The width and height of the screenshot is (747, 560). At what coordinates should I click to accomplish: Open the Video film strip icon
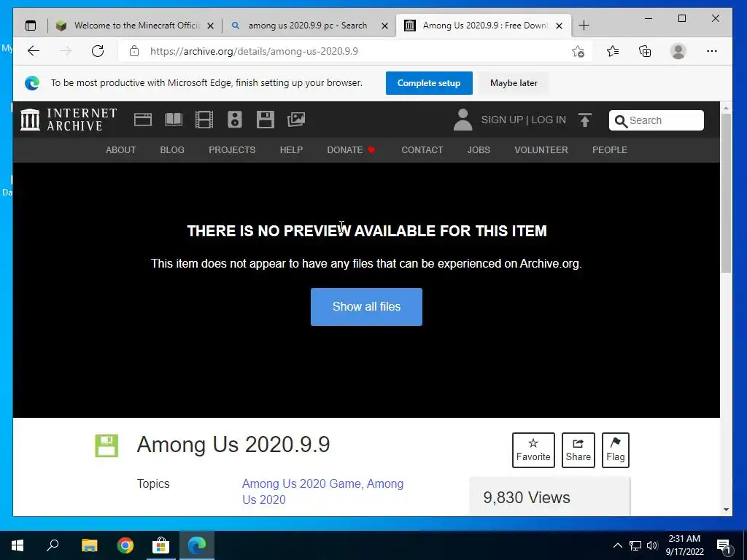[204, 120]
